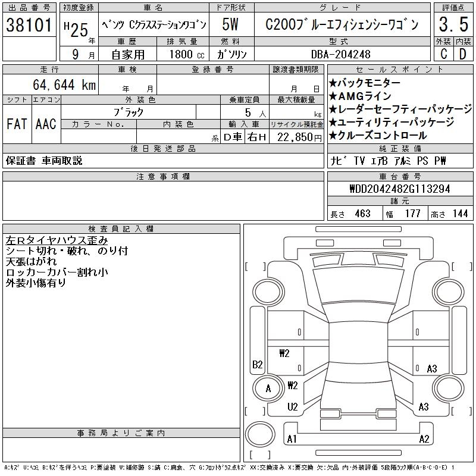Click the ブラック exterior color value

[x=129, y=112]
